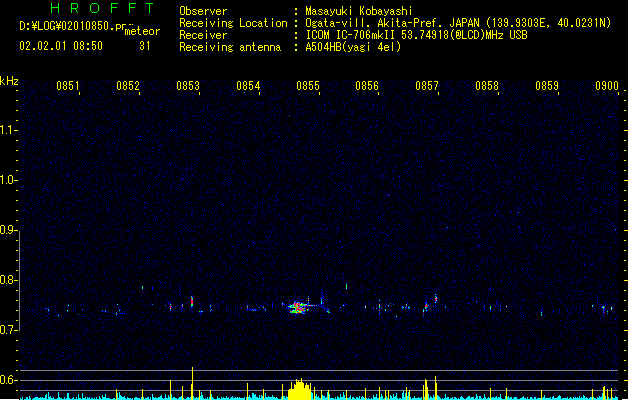Click the 0.9 kHz axis label

[x=8, y=230]
